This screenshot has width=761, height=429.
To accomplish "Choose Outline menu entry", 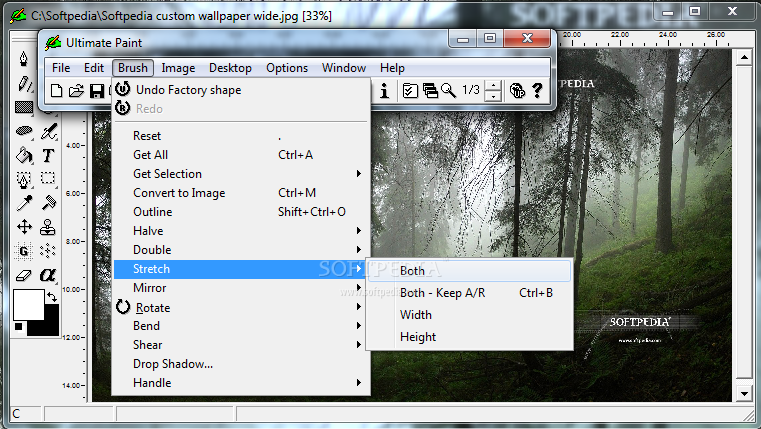I will 241,212.
